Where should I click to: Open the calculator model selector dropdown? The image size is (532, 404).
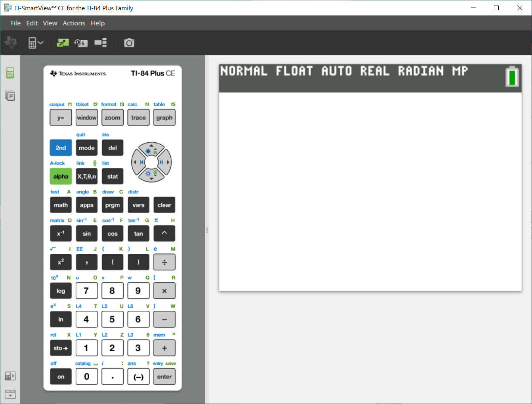pos(35,43)
